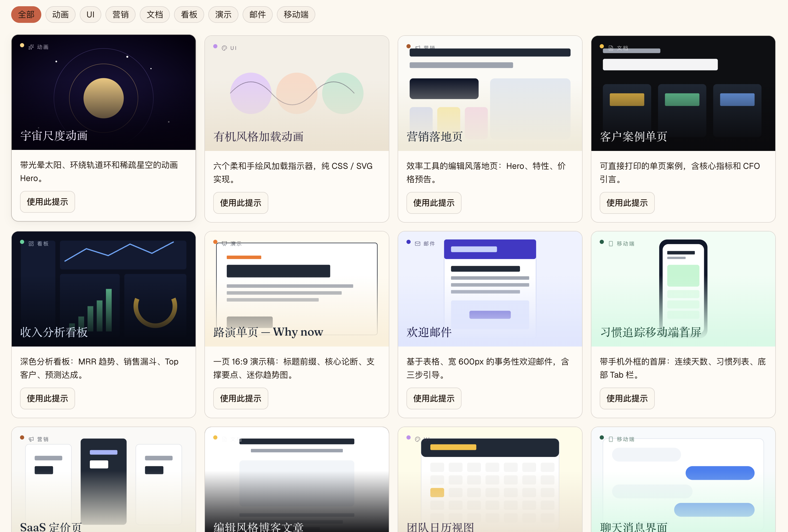Toggle the 文档 filter chip
The height and width of the screenshot is (532, 788).
[x=155, y=15]
